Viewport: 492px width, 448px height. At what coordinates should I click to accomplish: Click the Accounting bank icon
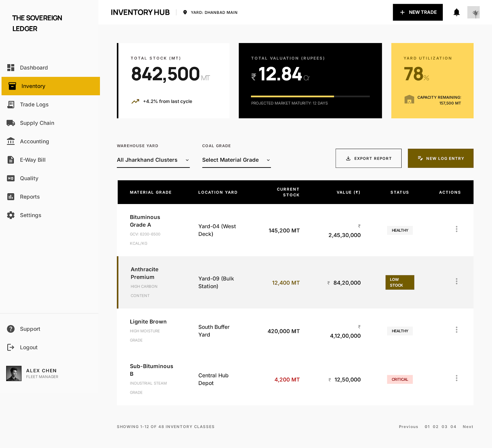click(11, 141)
